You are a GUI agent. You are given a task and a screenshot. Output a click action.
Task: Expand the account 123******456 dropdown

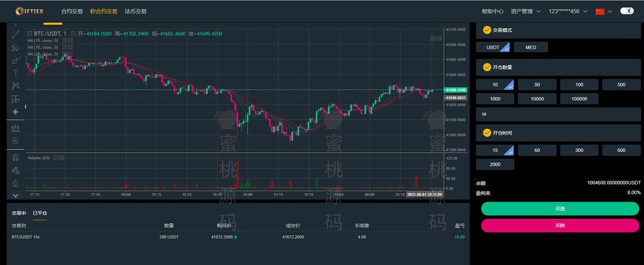[x=568, y=11]
